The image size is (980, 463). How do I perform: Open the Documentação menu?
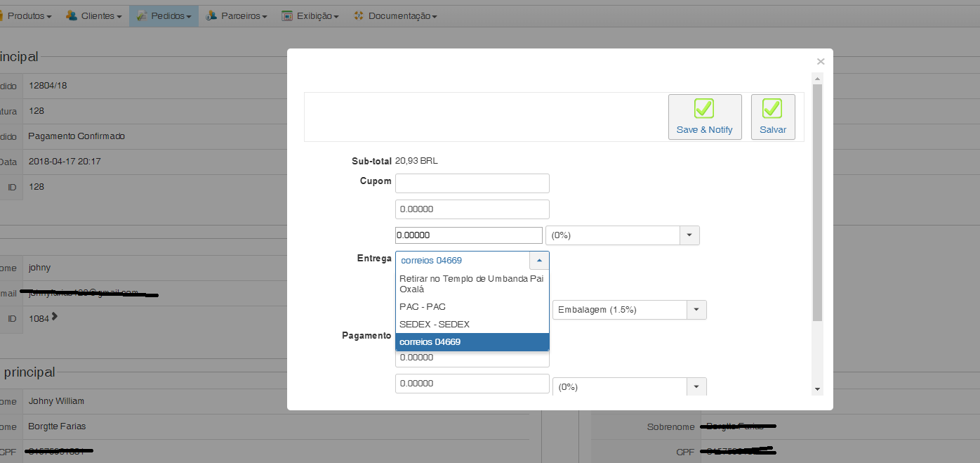(395, 15)
